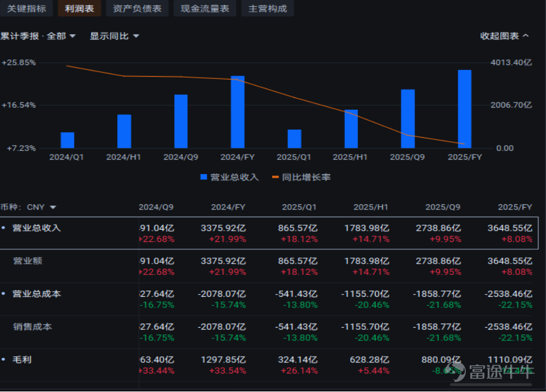
Task: Toggle the blue 营业总收入 legend item
Action: (x=229, y=178)
